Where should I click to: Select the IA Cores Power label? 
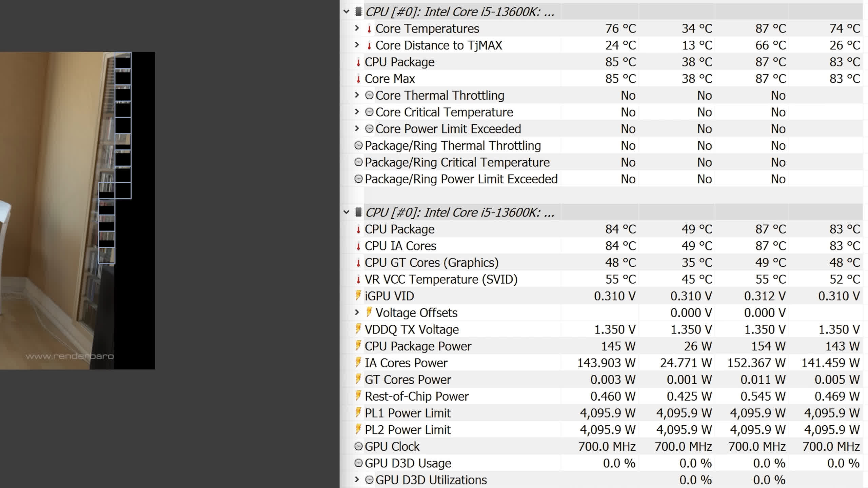click(406, 363)
